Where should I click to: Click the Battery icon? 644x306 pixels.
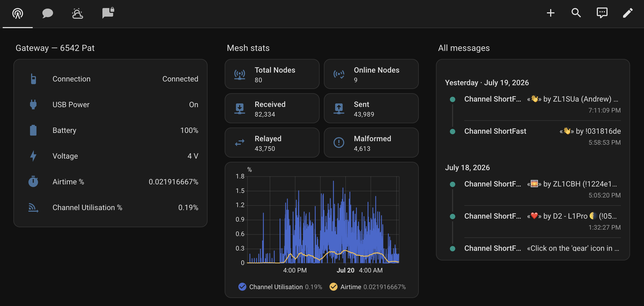click(x=33, y=130)
